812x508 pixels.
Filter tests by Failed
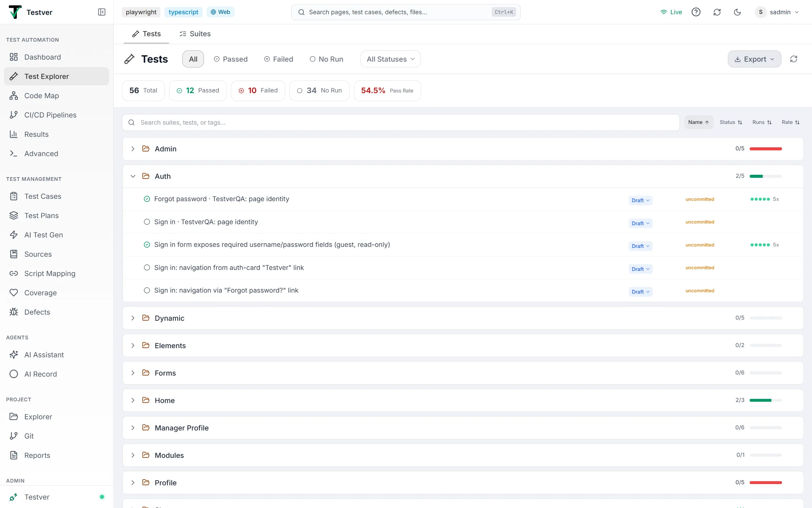(278, 59)
